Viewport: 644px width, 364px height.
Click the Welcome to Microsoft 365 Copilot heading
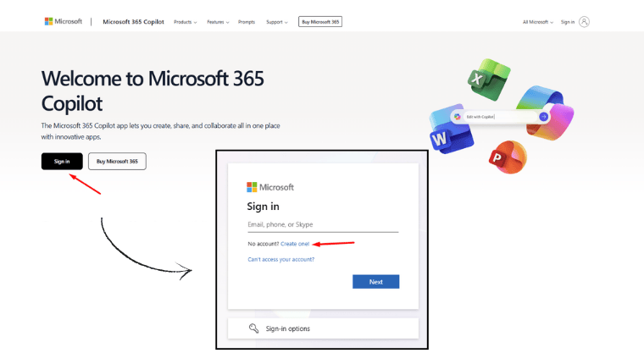pos(153,91)
